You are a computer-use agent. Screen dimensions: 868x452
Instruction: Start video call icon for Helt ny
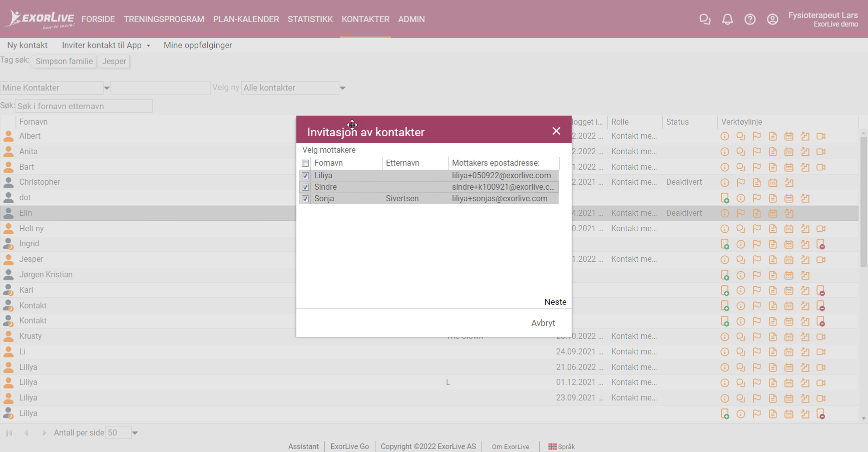821,229
